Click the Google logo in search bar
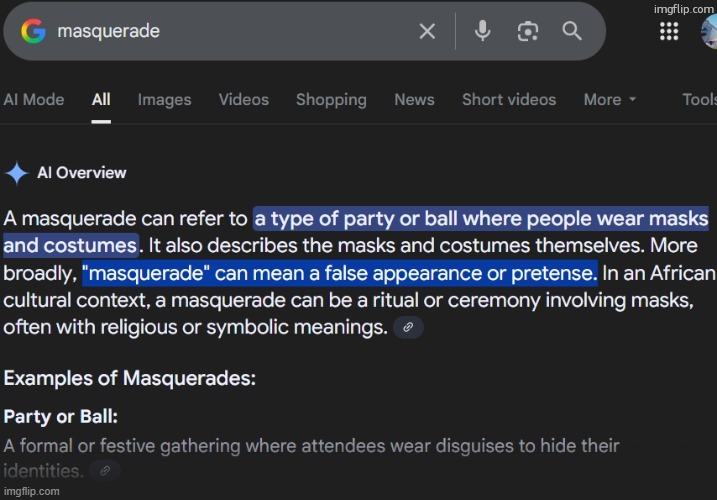The width and height of the screenshot is (717, 500). [x=33, y=31]
